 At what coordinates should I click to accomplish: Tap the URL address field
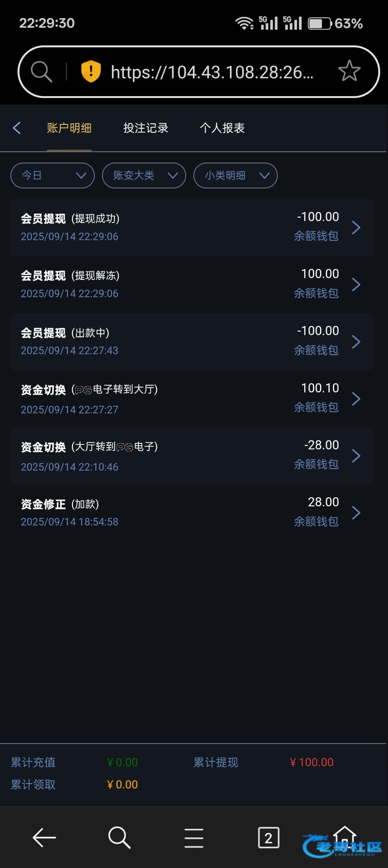point(212,72)
